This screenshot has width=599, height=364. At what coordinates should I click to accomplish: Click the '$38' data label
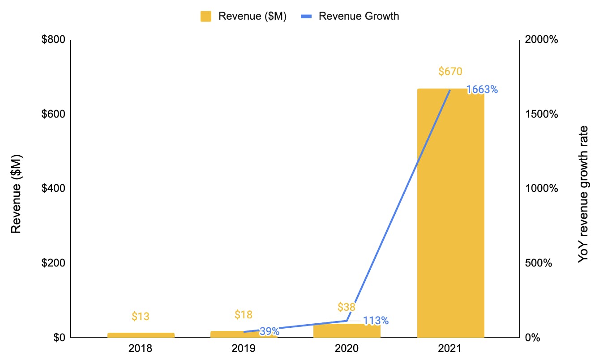347,307
